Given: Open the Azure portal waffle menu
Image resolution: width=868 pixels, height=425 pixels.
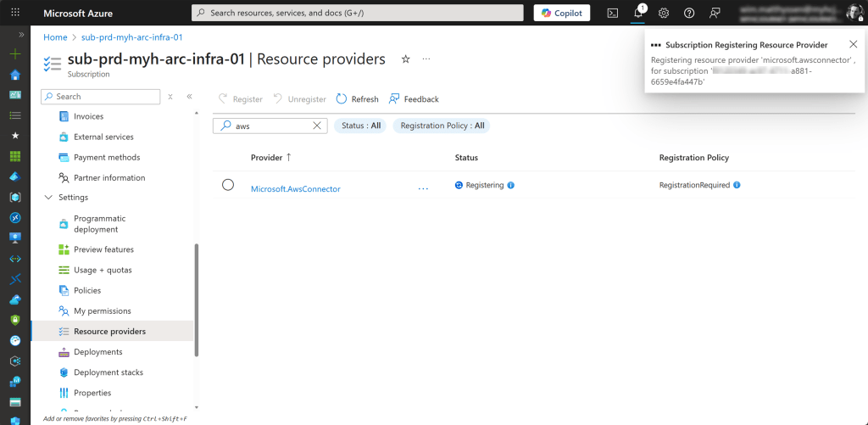Looking at the screenshot, I should tap(15, 13).
